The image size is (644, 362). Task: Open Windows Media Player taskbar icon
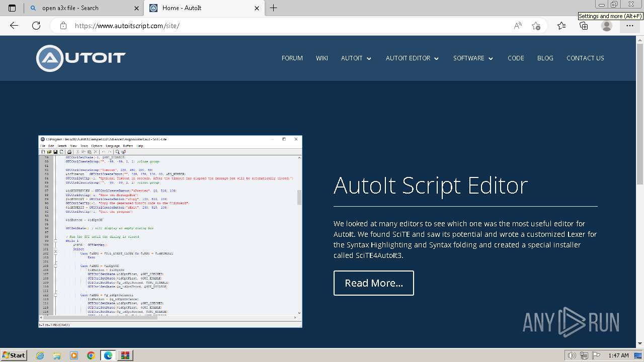74,355
